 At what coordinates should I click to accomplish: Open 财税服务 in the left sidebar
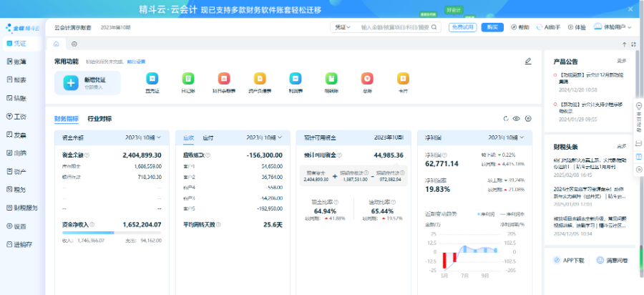tap(21, 208)
